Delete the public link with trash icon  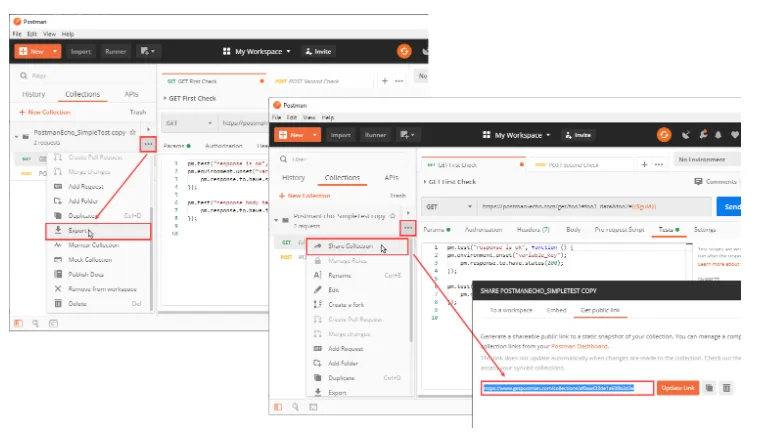click(x=726, y=388)
